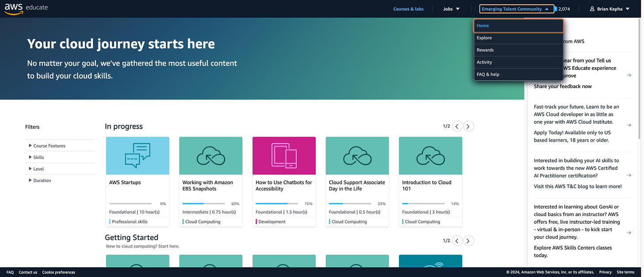Click the Cloud Support Associate cloud icon
644x277 pixels.
click(x=357, y=156)
